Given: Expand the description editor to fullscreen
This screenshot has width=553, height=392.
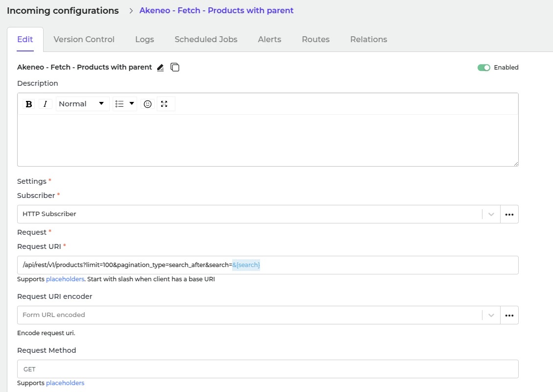Looking at the screenshot, I should click(x=164, y=104).
